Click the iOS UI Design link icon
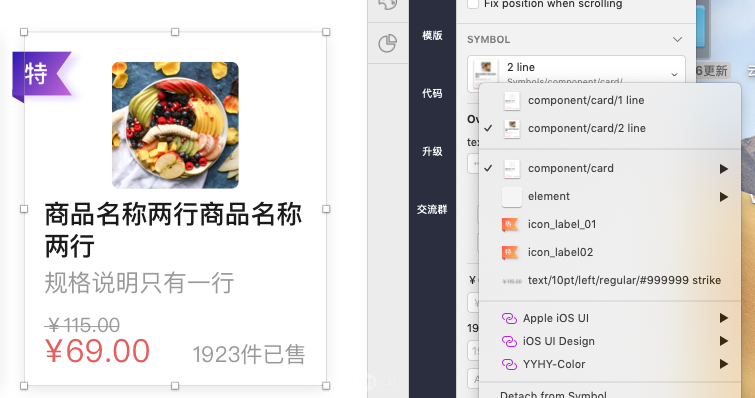 509,341
